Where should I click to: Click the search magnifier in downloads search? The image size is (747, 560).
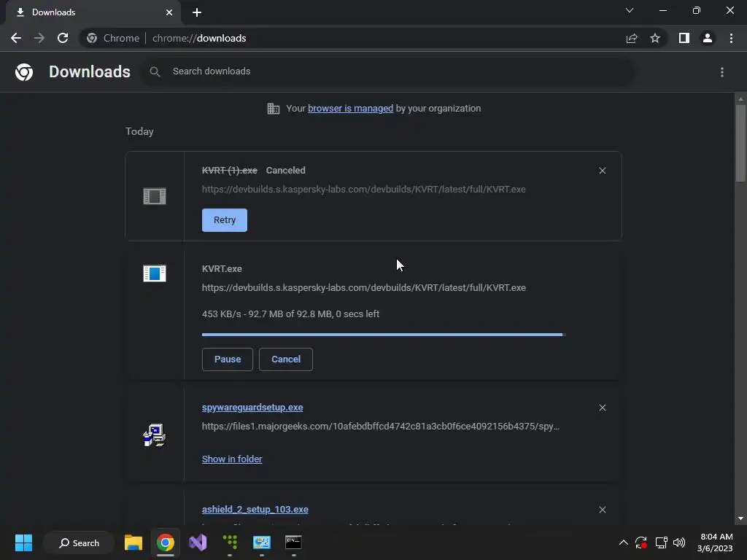(x=155, y=71)
